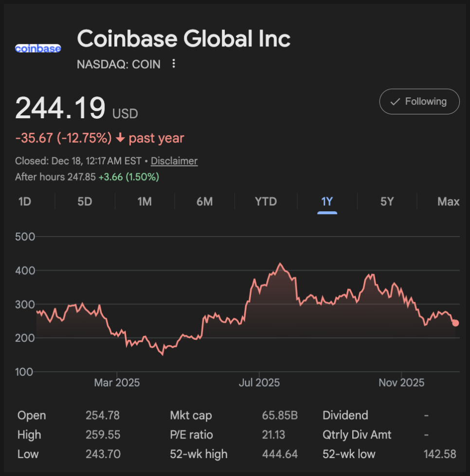
Task: Click the NASDAQ: COIN ticker text
Action: pyautogui.click(x=119, y=64)
